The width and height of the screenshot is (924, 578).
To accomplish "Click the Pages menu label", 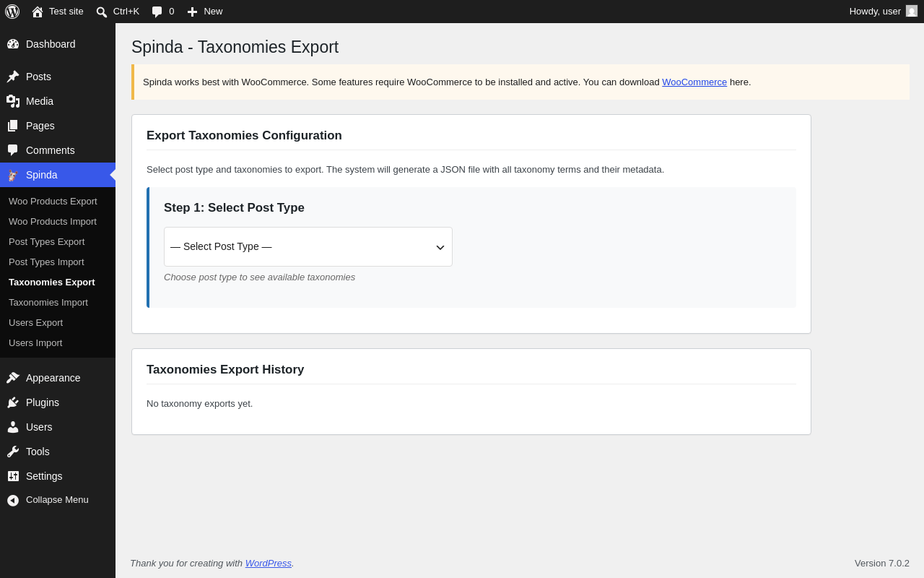I will tap(40, 126).
